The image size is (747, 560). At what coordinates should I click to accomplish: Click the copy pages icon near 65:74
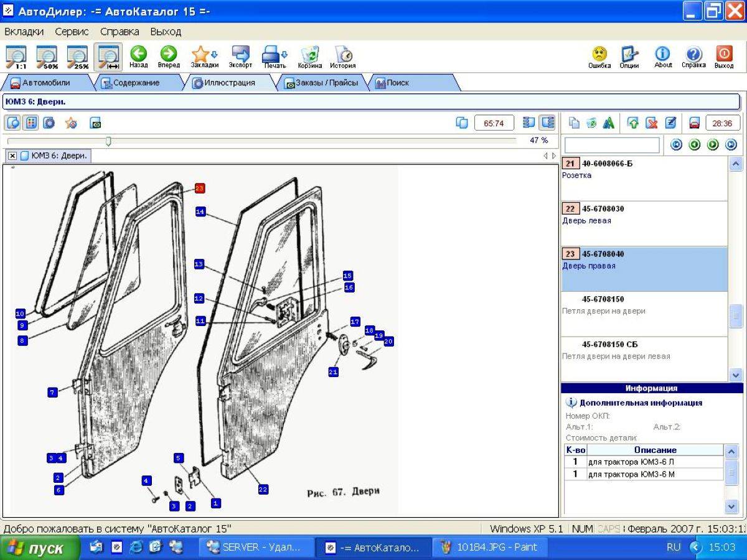point(462,123)
